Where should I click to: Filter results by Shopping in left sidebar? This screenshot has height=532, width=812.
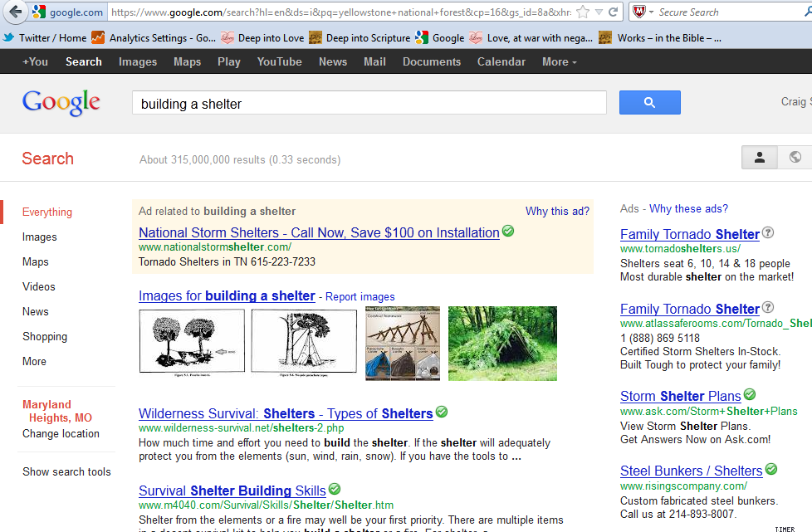click(45, 336)
